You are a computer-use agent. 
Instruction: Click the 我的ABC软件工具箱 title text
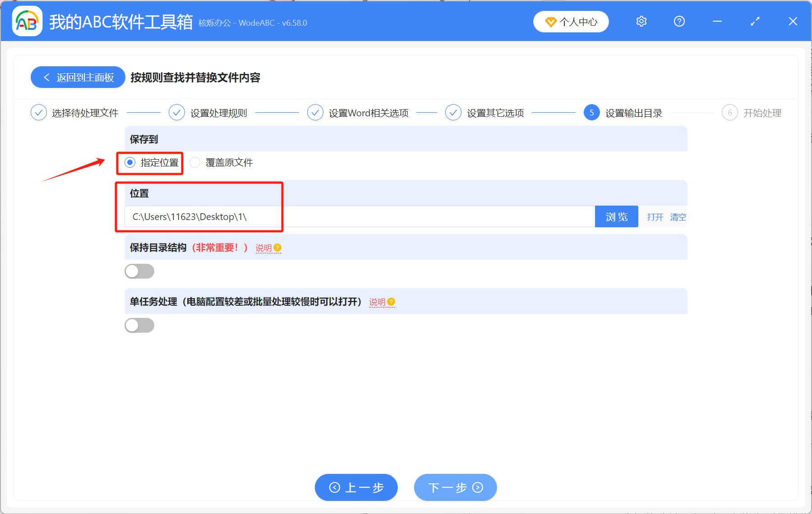point(121,22)
